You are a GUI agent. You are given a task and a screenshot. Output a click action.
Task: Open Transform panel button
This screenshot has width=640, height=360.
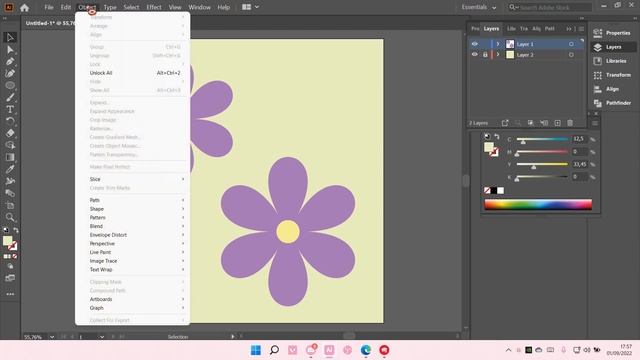tap(613, 75)
